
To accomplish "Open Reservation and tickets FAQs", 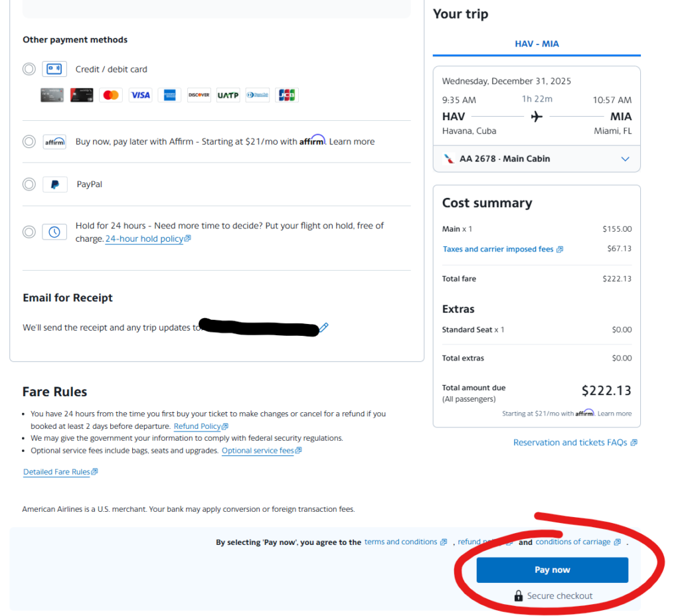I will point(570,443).
